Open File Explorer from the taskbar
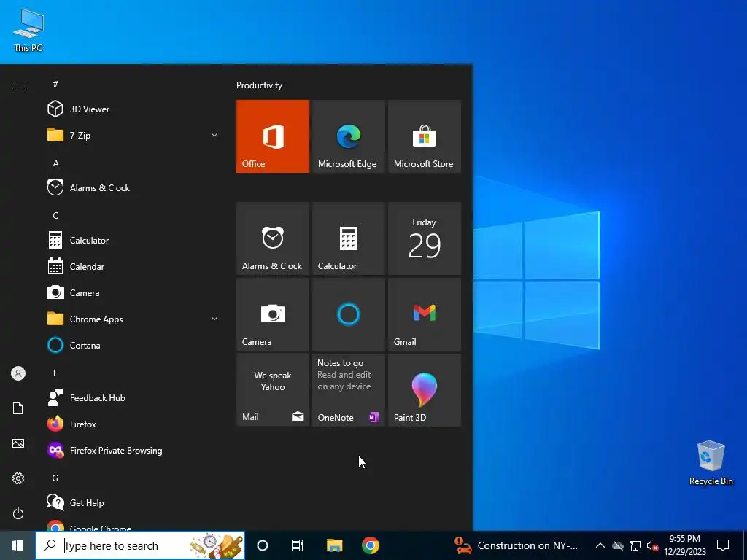Screen dimensions: 747x560 (334, 545)
